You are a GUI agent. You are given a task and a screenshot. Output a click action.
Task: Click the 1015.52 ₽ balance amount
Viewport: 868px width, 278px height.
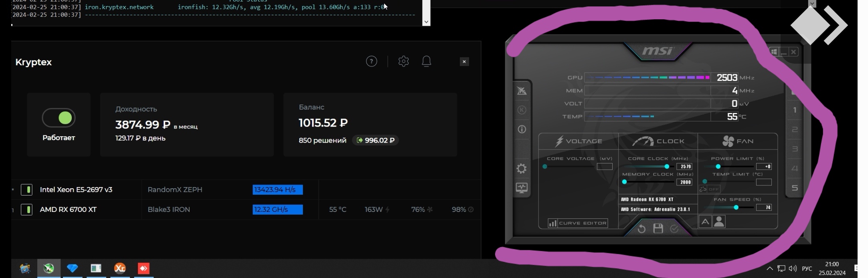(x=323, y=123)
